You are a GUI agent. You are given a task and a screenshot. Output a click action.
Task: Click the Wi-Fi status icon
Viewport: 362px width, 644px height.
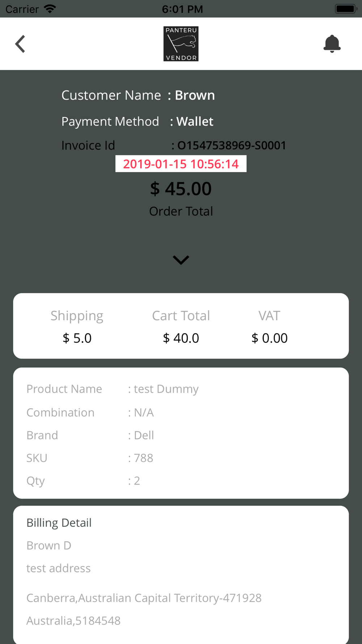coord(50,9)
